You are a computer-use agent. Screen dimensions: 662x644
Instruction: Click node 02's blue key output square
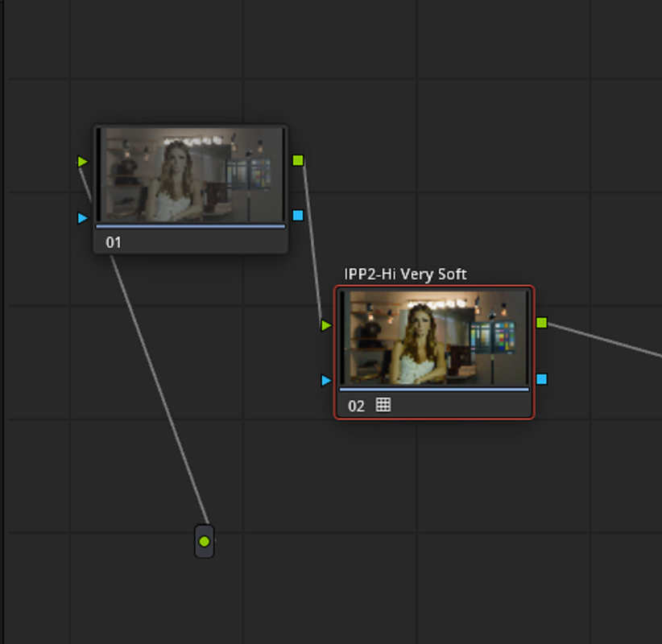(542, 379)
